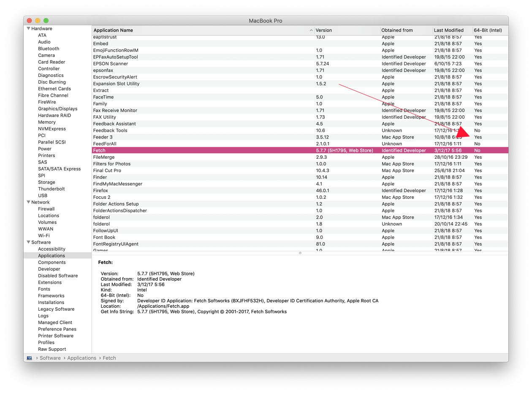The width and height of the screenshot is (532, 393).
Task: Open Locations under Network
Action: click(49, 216)
